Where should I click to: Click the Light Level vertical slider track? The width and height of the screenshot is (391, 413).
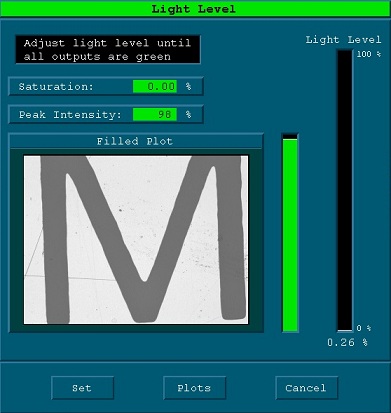click(345, 191)
